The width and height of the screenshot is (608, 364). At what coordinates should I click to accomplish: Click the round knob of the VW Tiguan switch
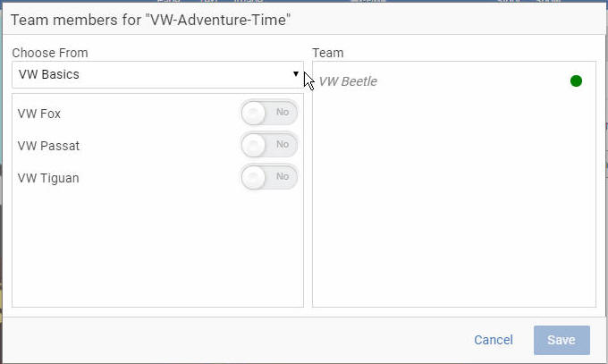253,177
